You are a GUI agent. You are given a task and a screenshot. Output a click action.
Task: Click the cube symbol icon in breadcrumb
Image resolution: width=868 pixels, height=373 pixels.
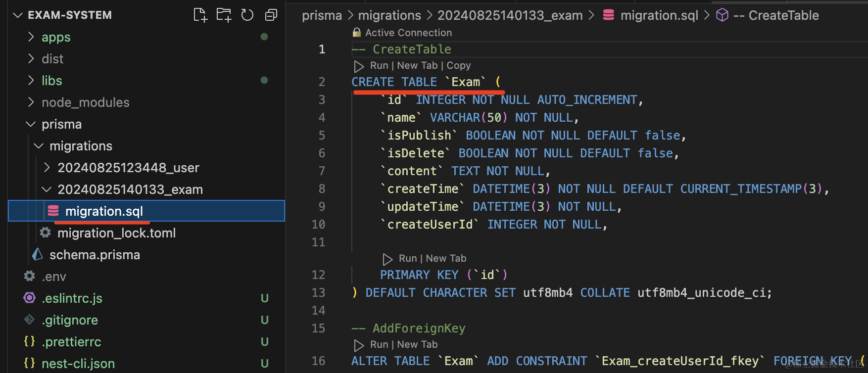tap(723, 15)
